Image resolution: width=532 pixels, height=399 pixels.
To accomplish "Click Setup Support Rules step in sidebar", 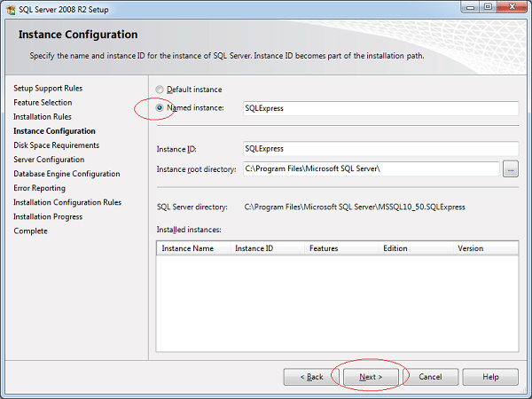I will pos(48,88).
